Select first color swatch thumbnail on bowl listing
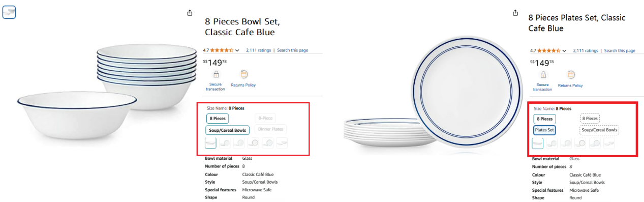The height and width of the screenshot is (202, 644). coord(210,143)
